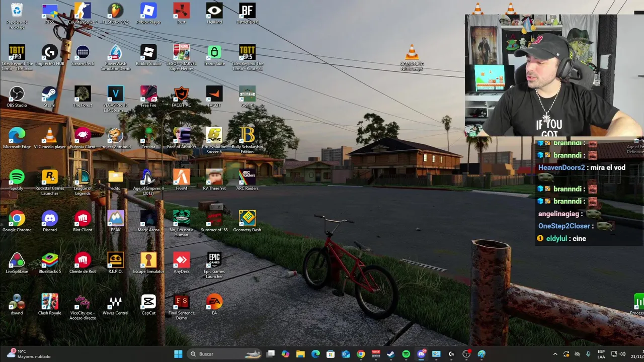Image resolution: width=644 pixels, height=362 pixels.
Task: Open the FL Studio 2025 shortcut
Action: [115, 14]
